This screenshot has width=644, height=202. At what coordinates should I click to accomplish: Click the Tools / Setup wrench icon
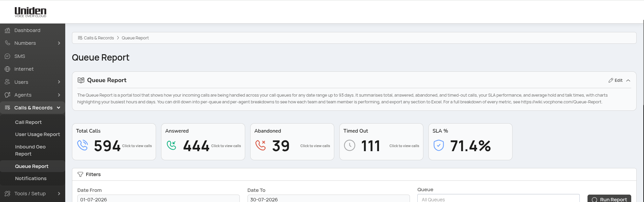coord(7,194)
